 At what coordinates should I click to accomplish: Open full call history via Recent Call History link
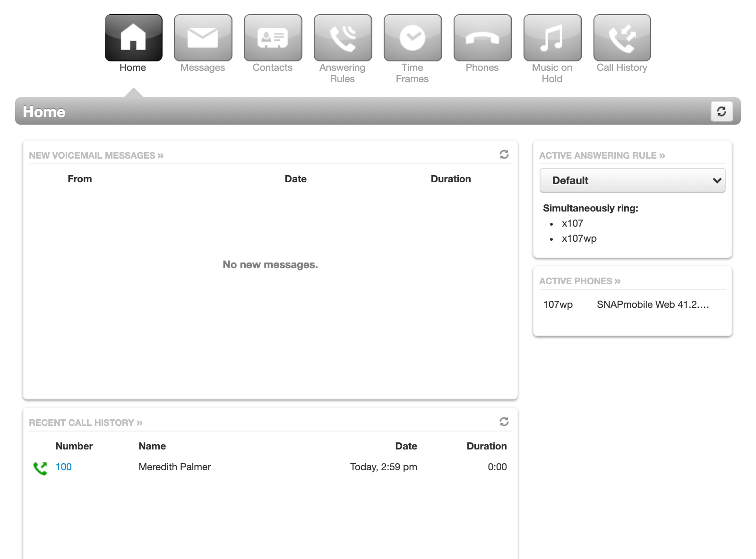click(86, 423)
